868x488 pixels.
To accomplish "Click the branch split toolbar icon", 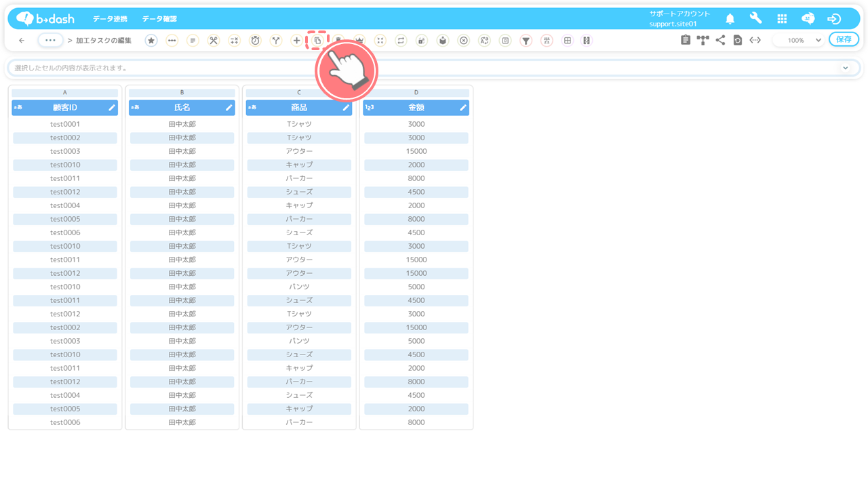I will click(276, 41).
